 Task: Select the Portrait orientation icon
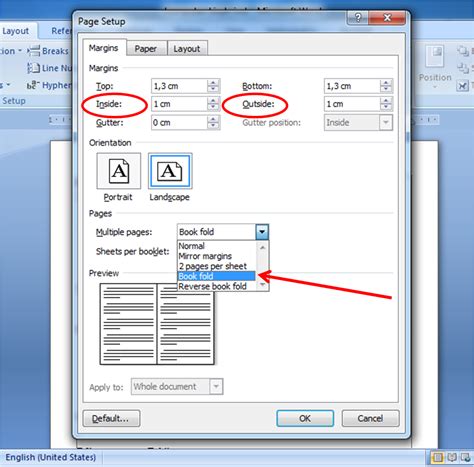pyautogui.click(x=119, y=171)
